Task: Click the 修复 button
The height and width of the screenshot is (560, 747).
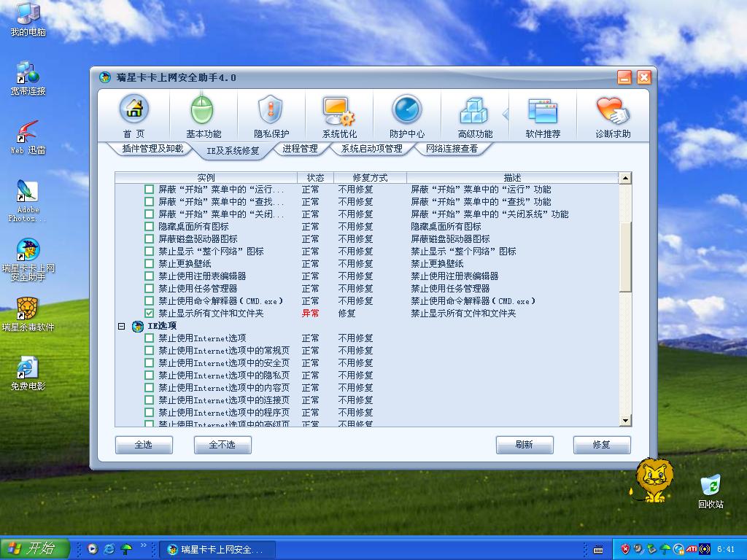Action: coord(602,445)
